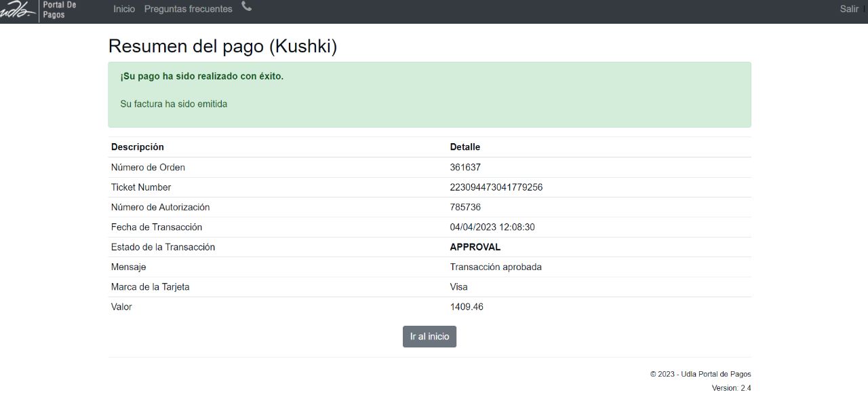
Task: Click the Visa card brand value
Action: tap(458, 286)
